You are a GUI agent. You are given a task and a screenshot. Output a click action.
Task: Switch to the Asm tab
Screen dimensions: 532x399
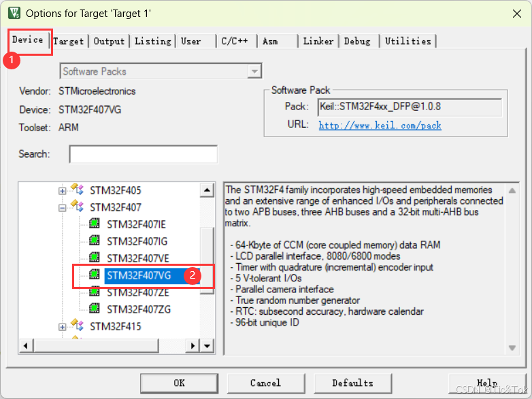coord(270,41)
